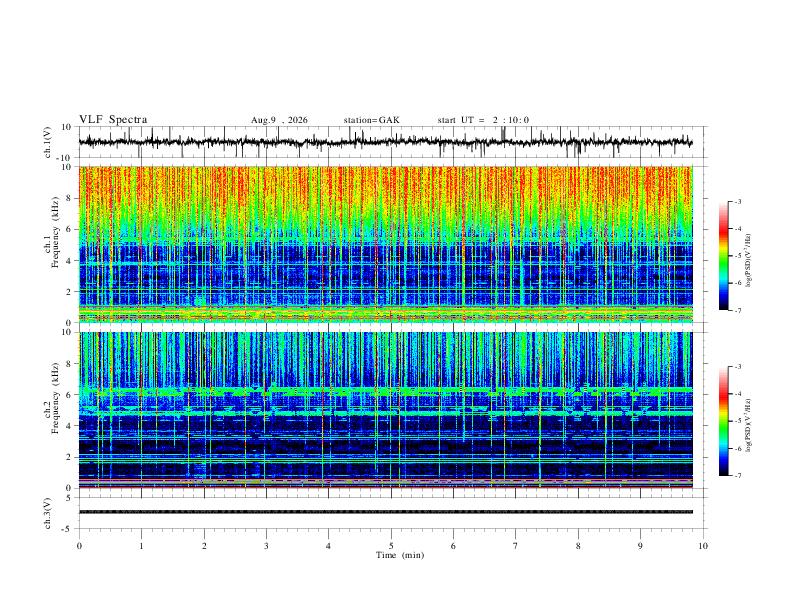Click the green 6 kHz band in ch.2
The width and height of the screenshot is (792, 612).
(386, 391)
